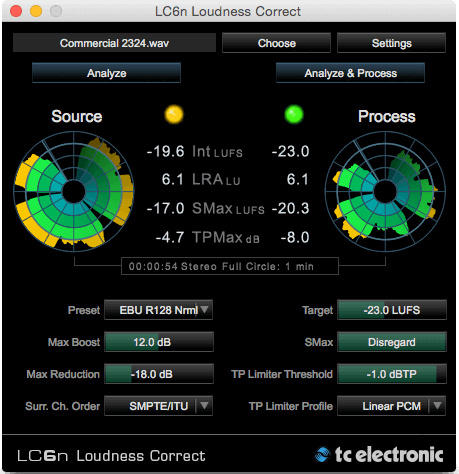Open the Settings button
Image resolution: width=459 pixels, height=474 pixels.
[x=391, y=43]
